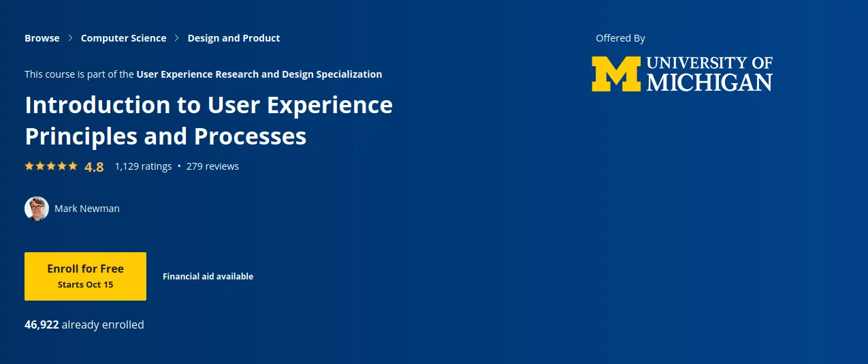Click the 4.8 rating score
Image resolution: width=868 pixels, height=364 pixels.
(x=94, y=166)
